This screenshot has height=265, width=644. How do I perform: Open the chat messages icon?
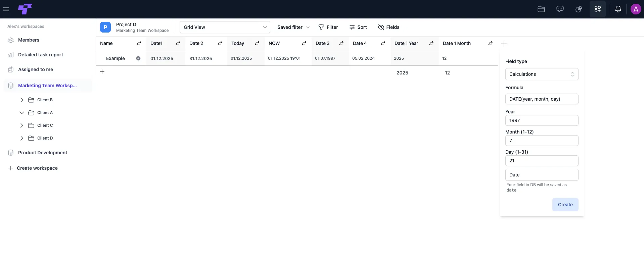560,9
